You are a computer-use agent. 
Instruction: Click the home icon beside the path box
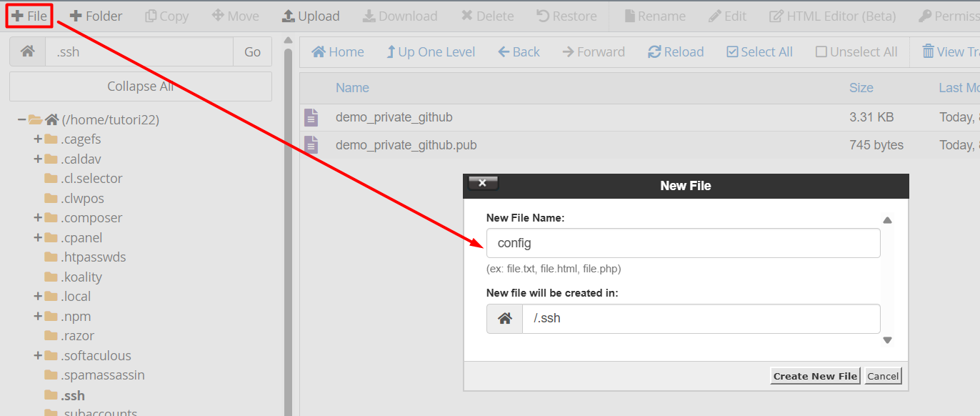click(x=26, y=51)
